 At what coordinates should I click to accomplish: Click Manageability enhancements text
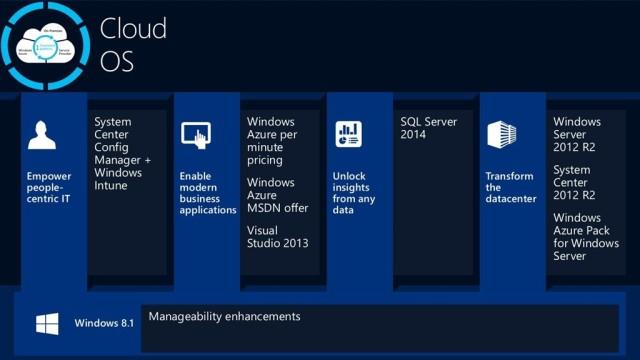pyautogui.click(x=224, y=317)
